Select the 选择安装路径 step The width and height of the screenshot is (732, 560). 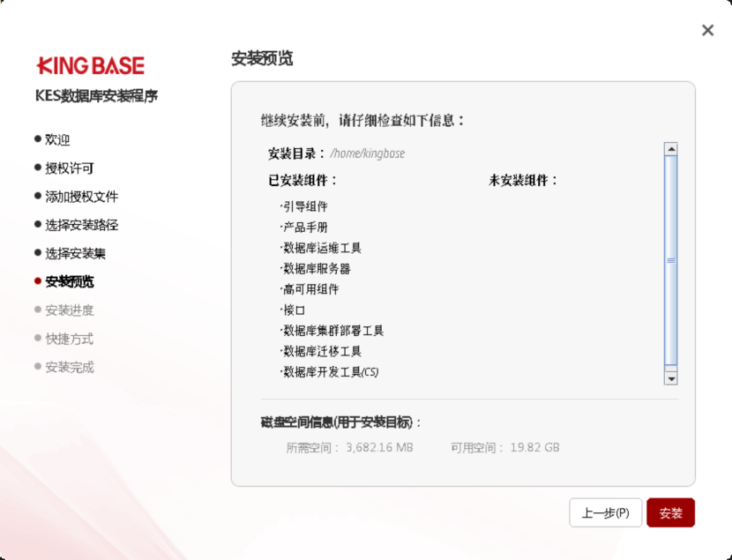tap(81, 225)
